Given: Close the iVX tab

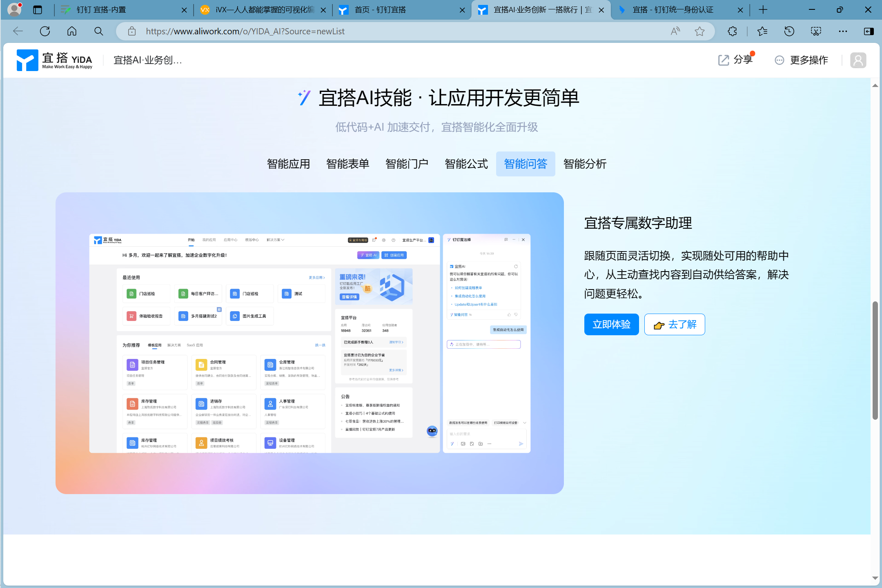Looking at the screenshot, I should (323, 10).
